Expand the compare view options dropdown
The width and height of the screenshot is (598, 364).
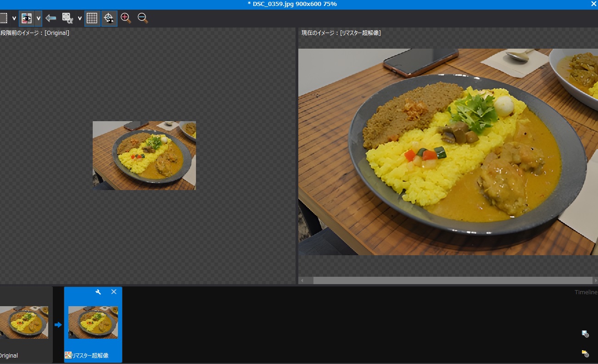39,18
